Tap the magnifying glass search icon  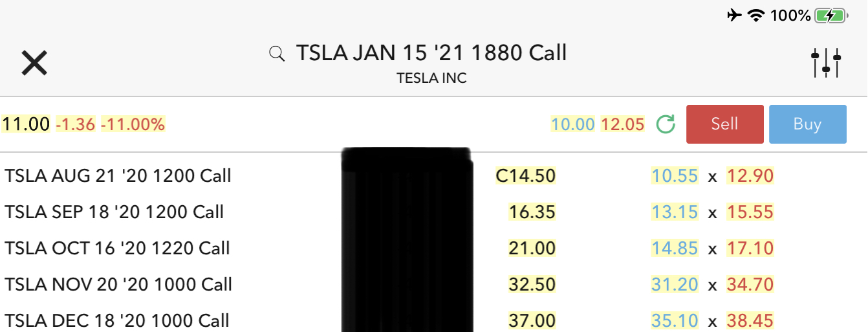pos(277,54)
